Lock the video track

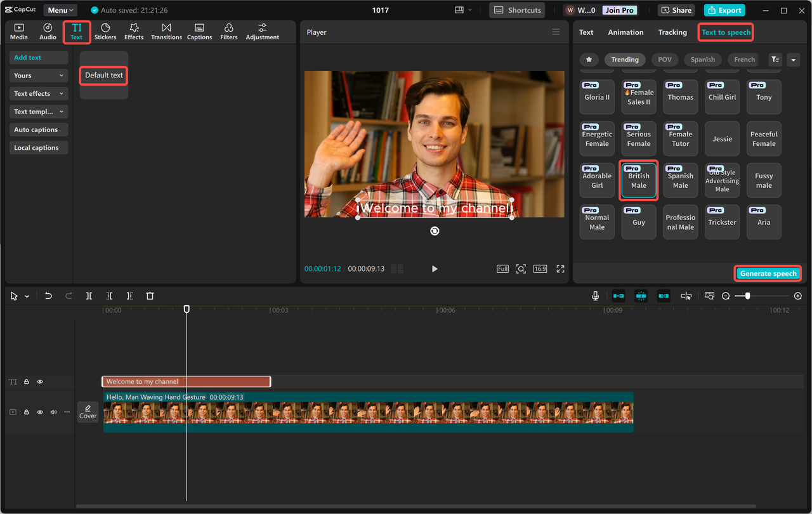(26, 412)
